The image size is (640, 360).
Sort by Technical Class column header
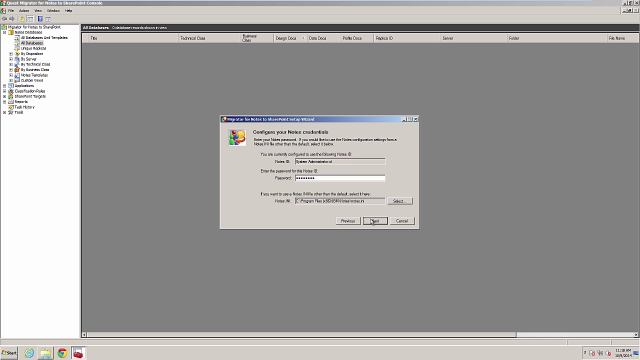[x=209, y=38]
